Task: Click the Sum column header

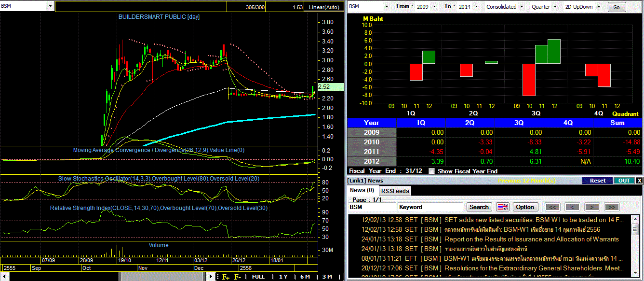Action: click(617, 123)
